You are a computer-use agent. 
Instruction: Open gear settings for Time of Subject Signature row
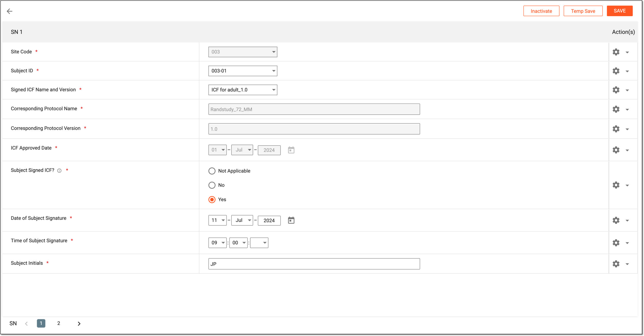(616, 243)
